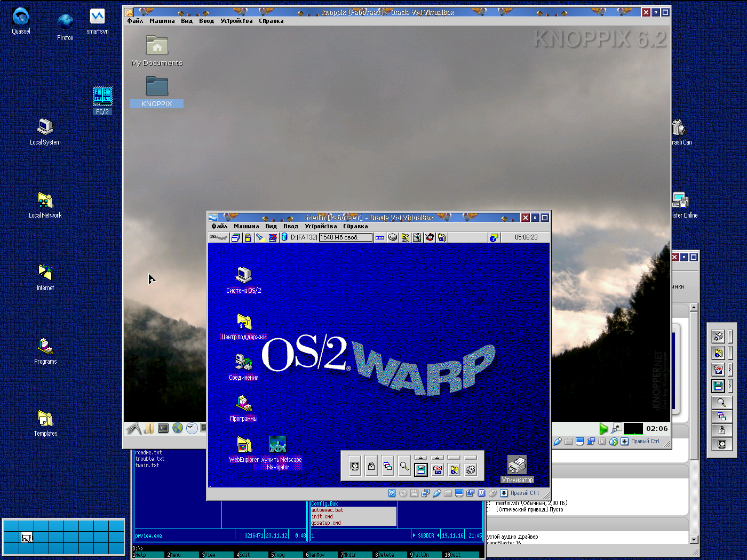Click padlock button in host vertical toolbar
The width and height of the screenshot is (747, 560).
pyautogui.click(x=721, y=430)
